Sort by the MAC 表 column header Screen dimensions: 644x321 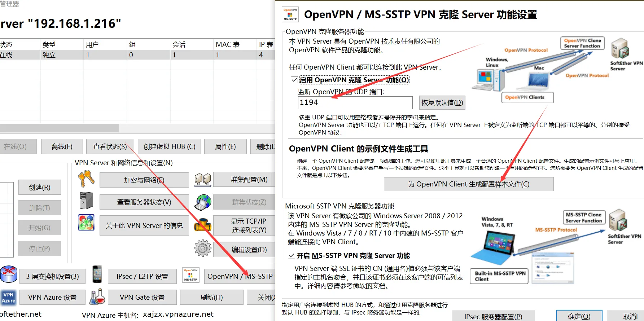coord(235,44)
